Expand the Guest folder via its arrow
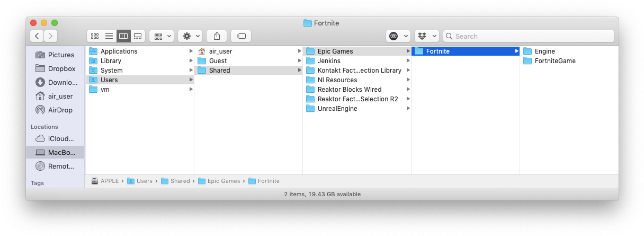This screenshot has width=644, height=236. click(x=299, y=60)
